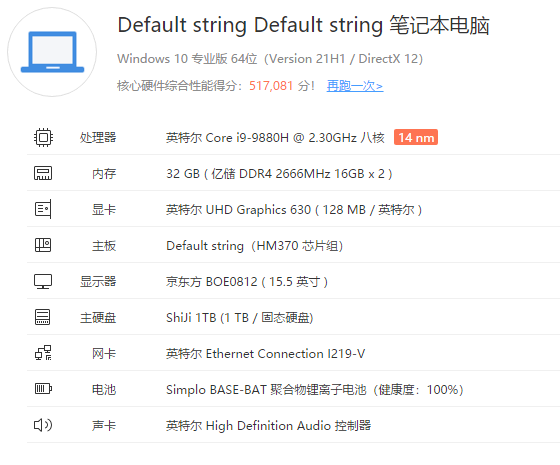Image resolution: width=560 pixels, height=465 pixels.
Task: Click the 517,081 performance score
Action: [x=271, y=86]
